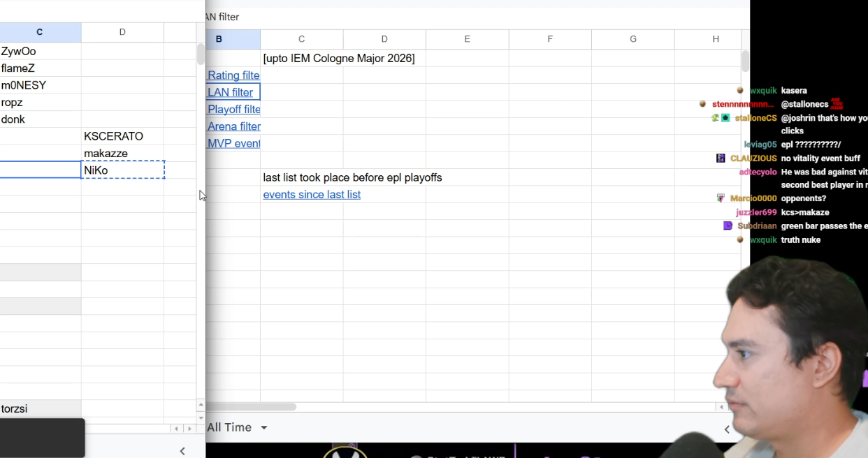868x458 pixels.
Task: Open the Playoff filter link
Action: (233, 110)
